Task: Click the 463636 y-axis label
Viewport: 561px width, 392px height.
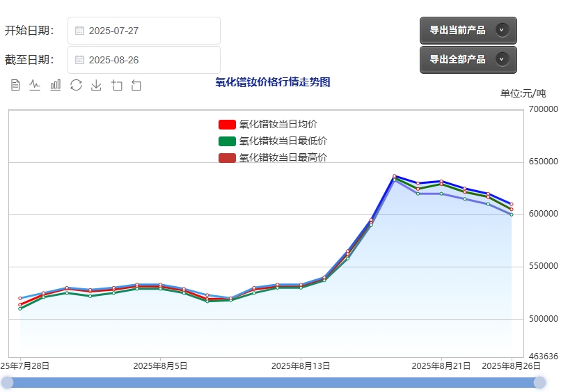Action: tap(544, 356)
